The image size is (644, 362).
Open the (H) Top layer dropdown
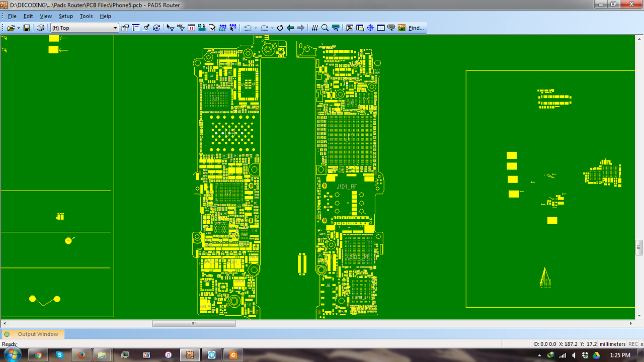click(85, 28)
